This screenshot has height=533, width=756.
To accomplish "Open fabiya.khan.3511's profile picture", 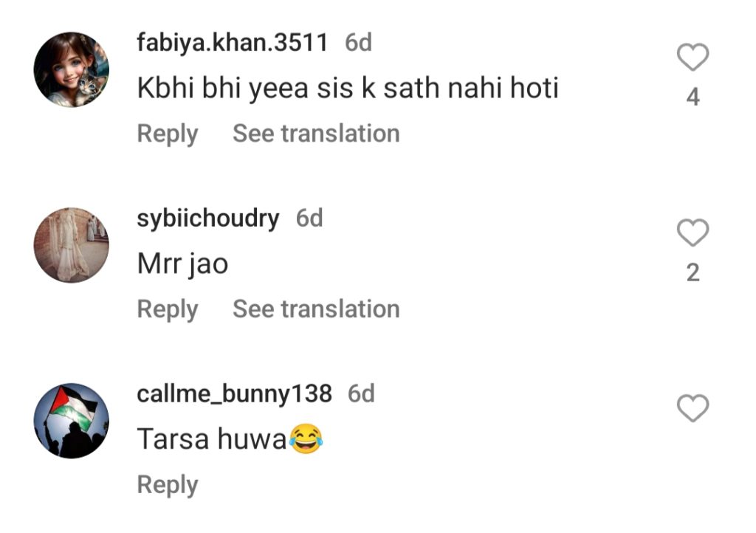I will [72, 69].
